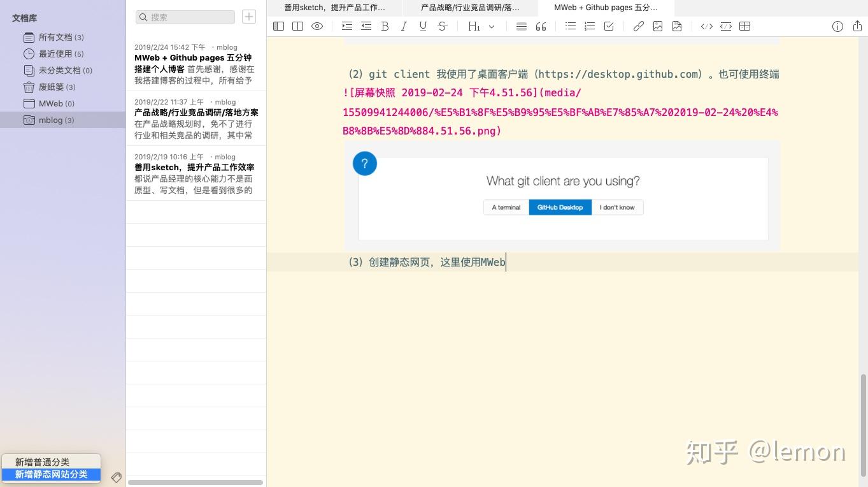
Task: Toggle strikethrough formatting
Action: click(443, 26)
